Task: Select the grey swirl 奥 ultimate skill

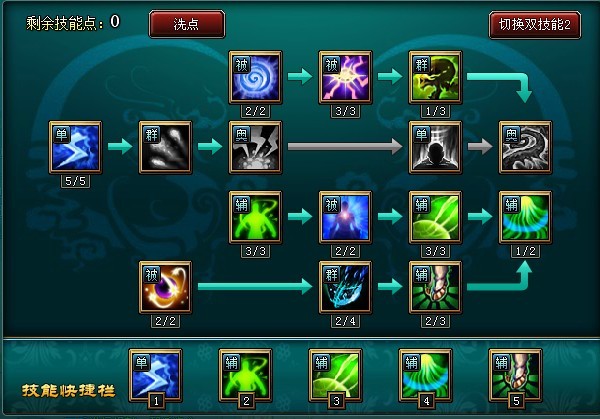Action: [525, 147]
